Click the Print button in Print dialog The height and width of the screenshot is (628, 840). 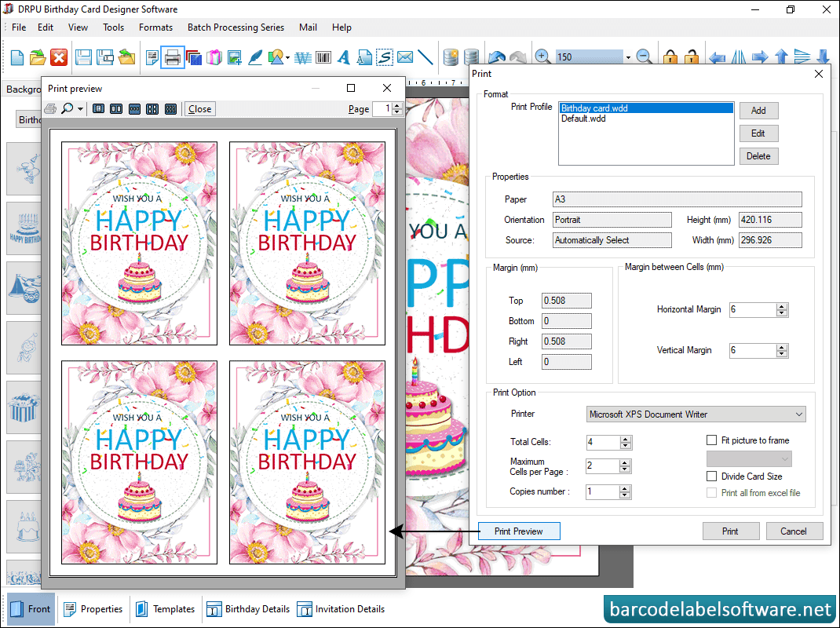tap(731, 531)
